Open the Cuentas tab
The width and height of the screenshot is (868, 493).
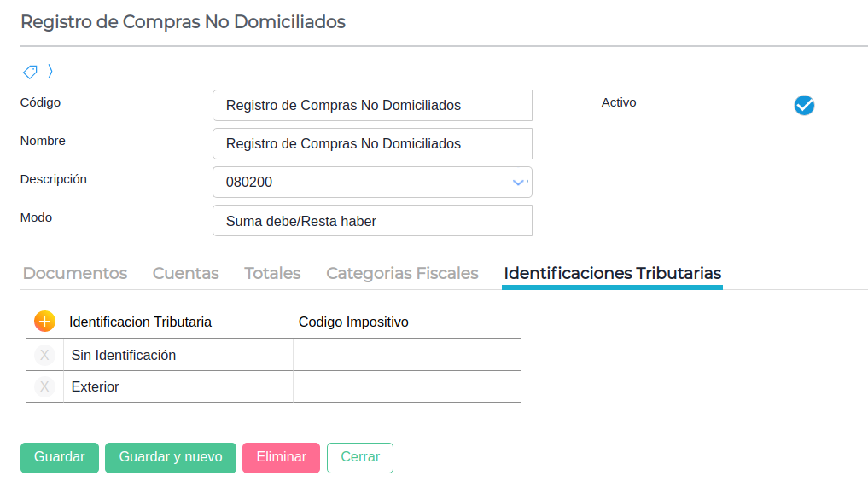pyautogui.click(x=185, y=274)
